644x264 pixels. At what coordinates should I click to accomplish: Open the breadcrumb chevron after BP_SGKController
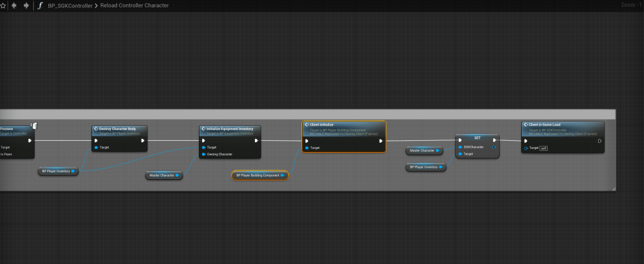[96, 6]
